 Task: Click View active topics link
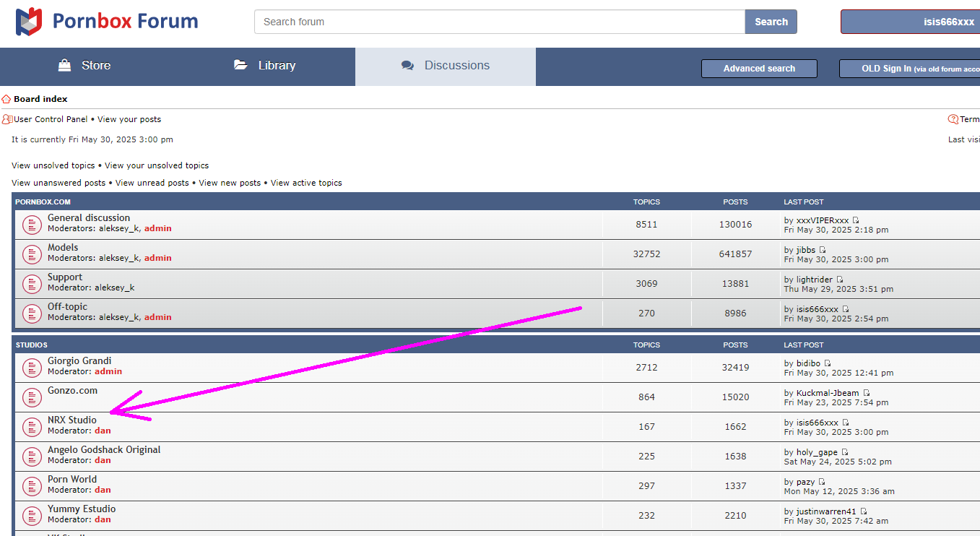(306, 183)
